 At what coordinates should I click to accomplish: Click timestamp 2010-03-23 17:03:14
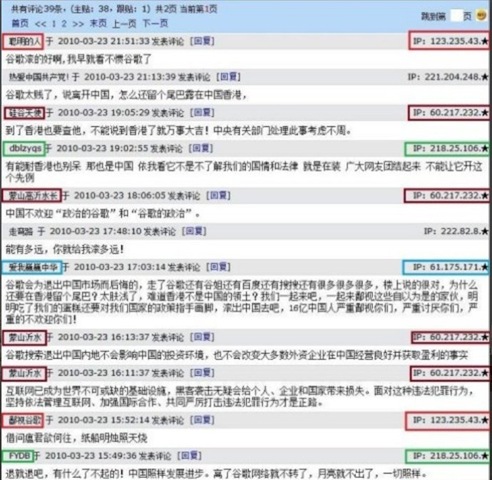[120, 267]
